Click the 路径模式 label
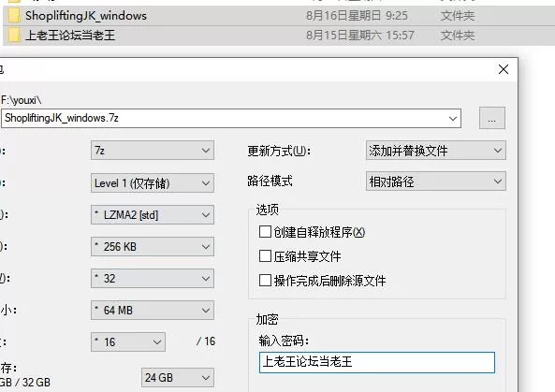555x392 pixels. (270, 181)
